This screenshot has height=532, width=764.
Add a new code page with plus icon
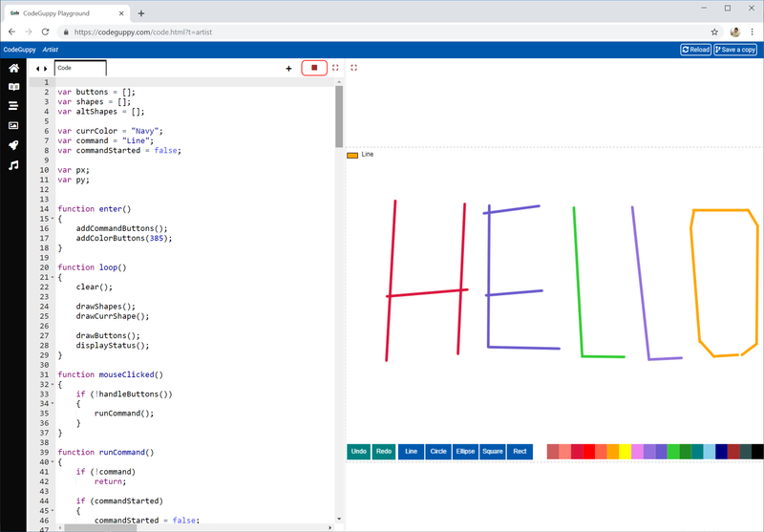288,69
